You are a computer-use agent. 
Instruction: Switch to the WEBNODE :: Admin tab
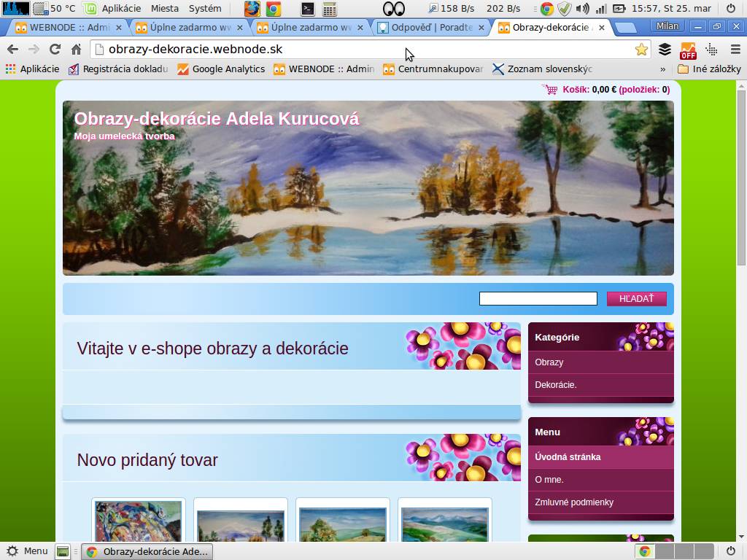68,28
